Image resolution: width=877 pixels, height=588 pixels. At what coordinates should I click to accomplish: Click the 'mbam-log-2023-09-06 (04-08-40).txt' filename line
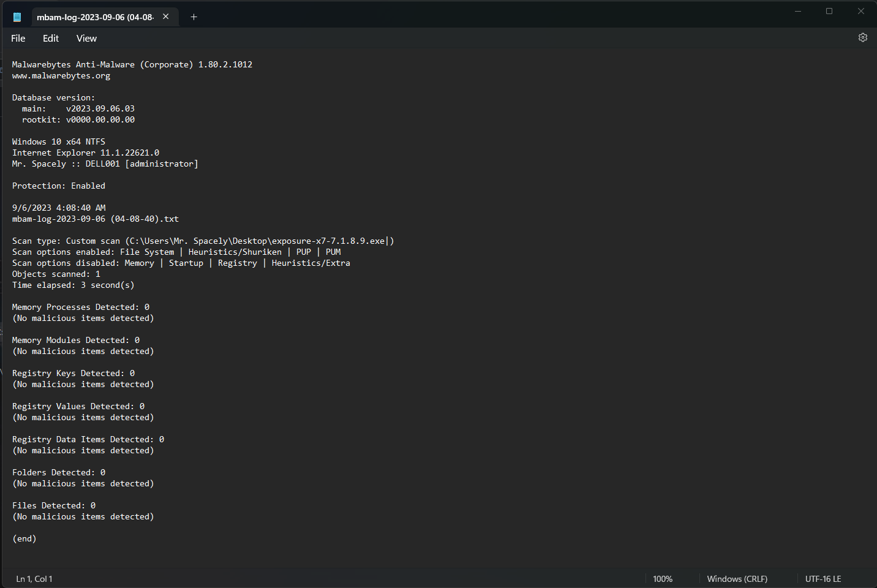click(x=96, y=219)
